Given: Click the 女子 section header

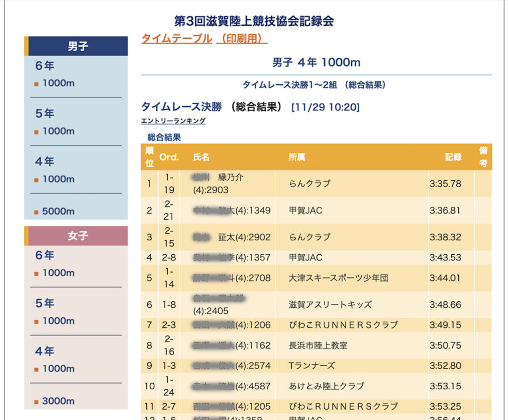Looking at the screenshot, I should point(78,236).
